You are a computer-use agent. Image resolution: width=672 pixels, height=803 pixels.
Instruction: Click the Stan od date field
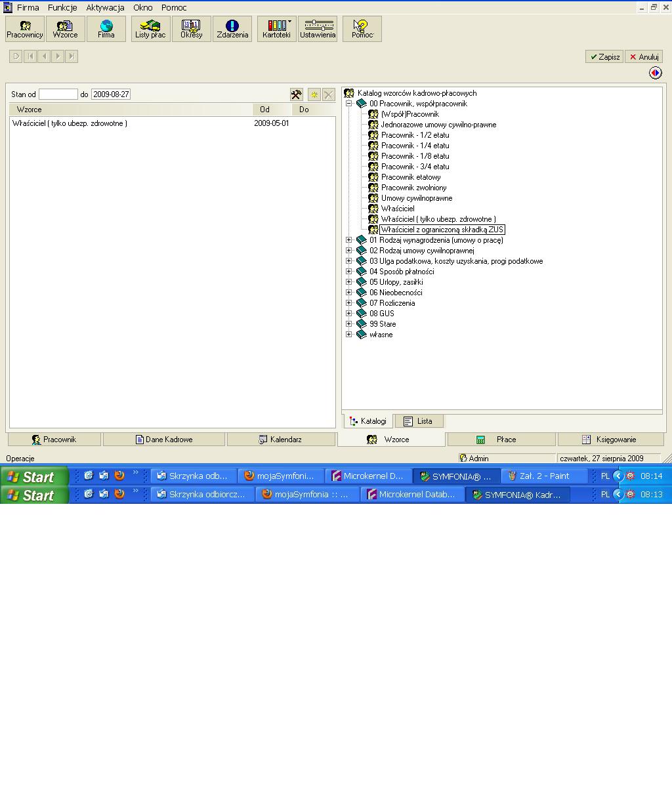(58, 94)
